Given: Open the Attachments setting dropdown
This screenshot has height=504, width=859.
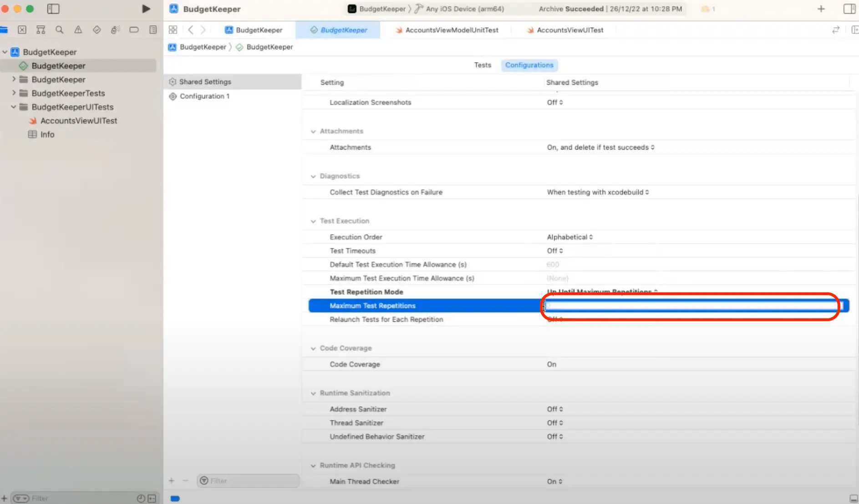Looking at the screenshot, I should pos(600,148).
